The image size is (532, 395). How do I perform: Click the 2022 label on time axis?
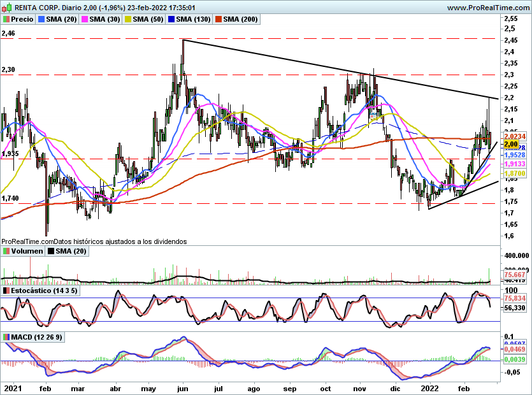[430, 389]
